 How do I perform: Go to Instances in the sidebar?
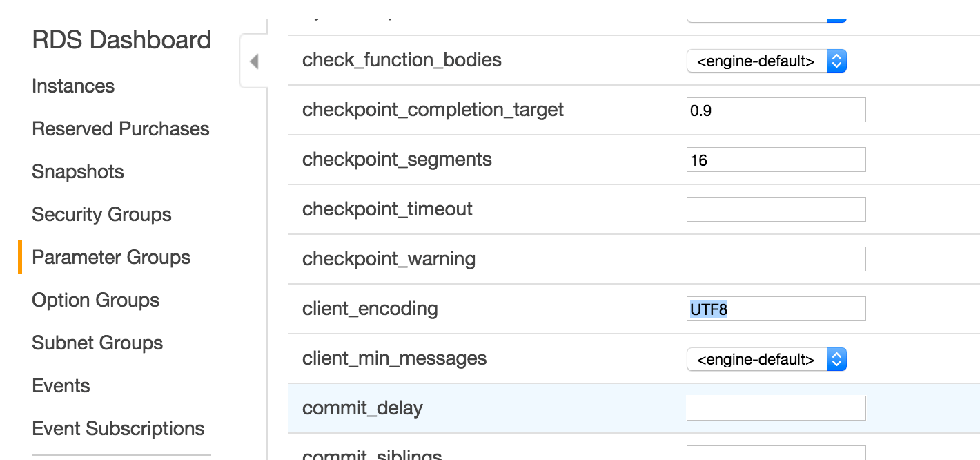point(73,86)
